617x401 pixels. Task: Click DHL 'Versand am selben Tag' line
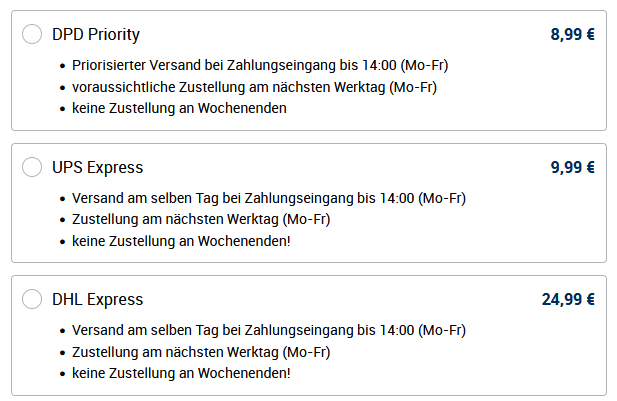[269, 330]
